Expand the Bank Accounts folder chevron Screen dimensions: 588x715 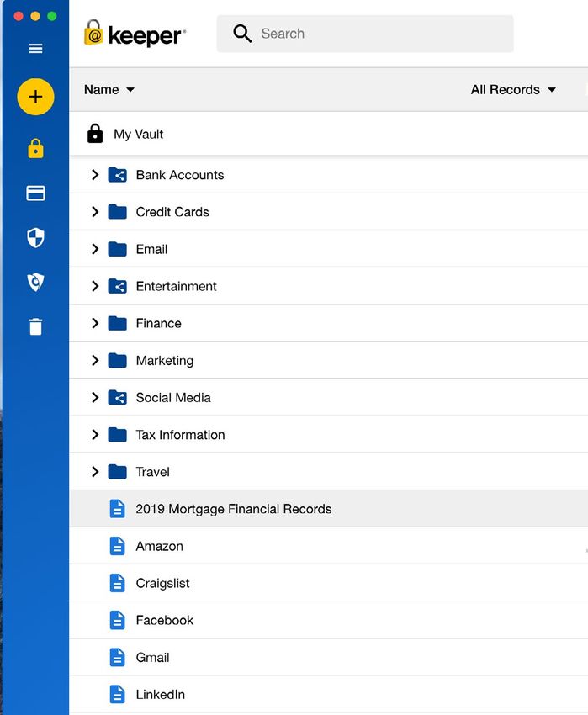[x=95, y=175]
